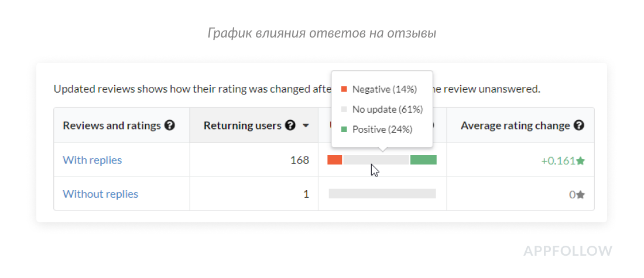The height and width of the screenshot is (278, 644).
Task: Click the APPFOLLOW watermark logo
Action: (568, 251)
